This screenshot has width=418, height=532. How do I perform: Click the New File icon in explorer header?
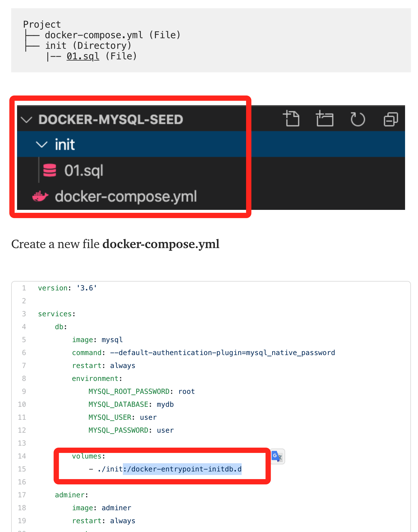pyautogui.click(x=291, y=119)
